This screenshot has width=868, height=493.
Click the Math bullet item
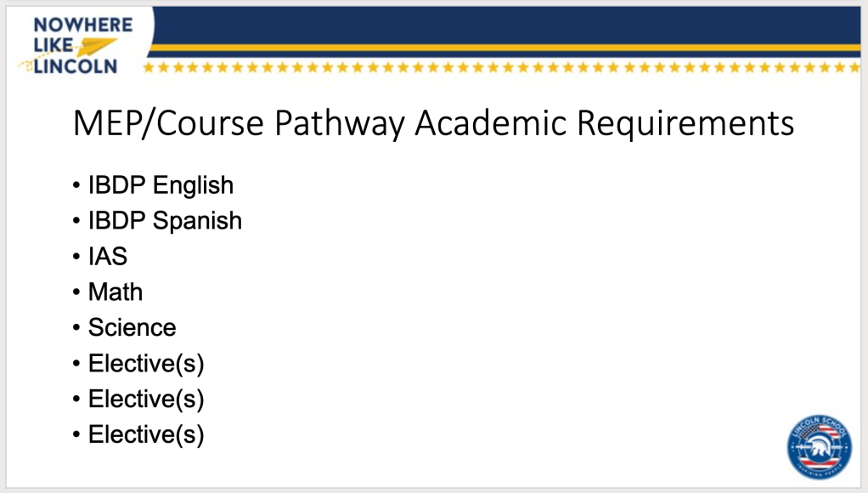point(116,292)
